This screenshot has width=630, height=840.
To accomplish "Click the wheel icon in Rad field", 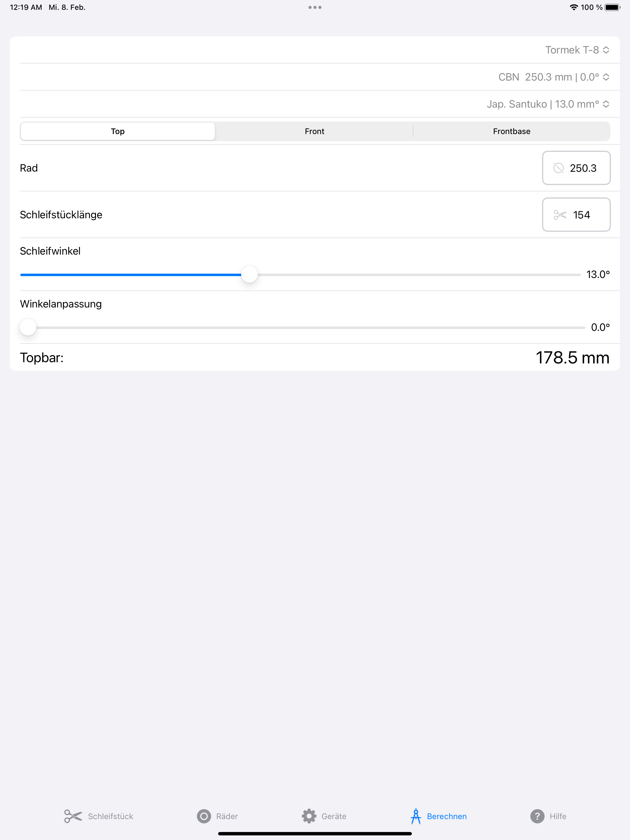I will coord(558,168).
